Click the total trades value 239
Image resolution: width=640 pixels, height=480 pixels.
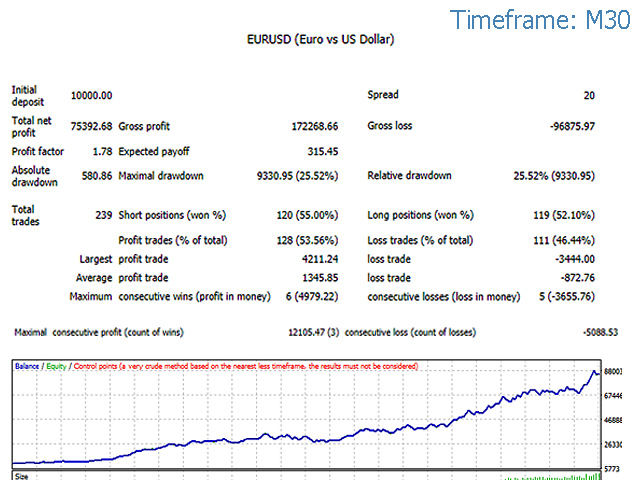click(104, 215)
